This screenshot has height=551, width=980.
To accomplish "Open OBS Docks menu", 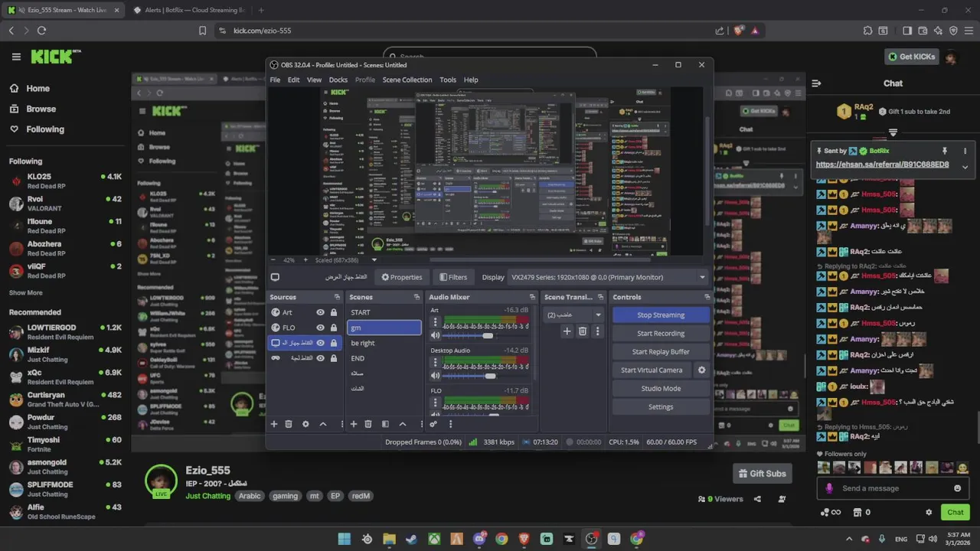I will [338, 80].
